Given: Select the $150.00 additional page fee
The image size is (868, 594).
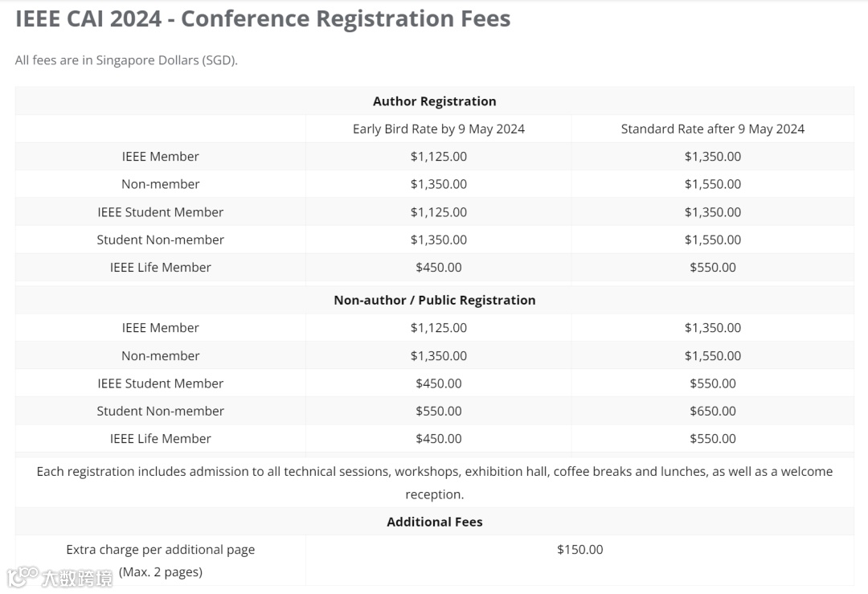Looking at the screenshot, I should pyautogui.click(x=579, y=550).
